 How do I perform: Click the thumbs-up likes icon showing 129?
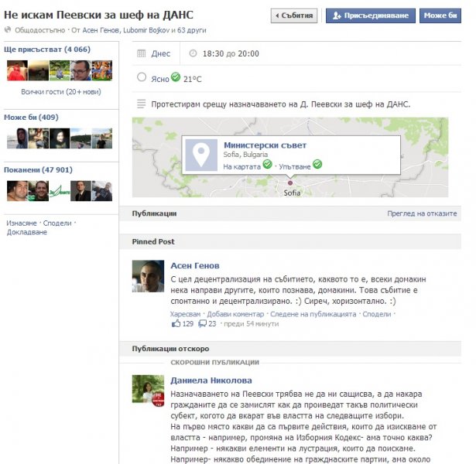click(x=176, y=323)
